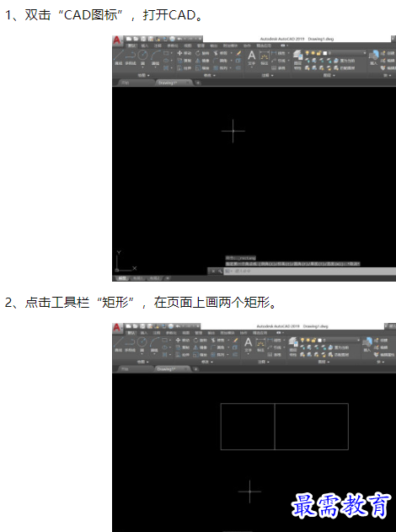Select the Line tool in the first AutoCAD screenshot
Screen dimensions: 396x532
(x=118, y=57)
